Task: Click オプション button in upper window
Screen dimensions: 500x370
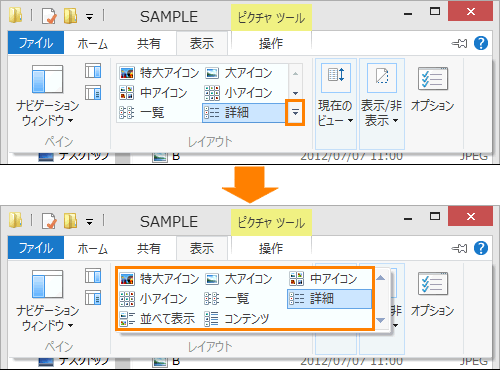Action: coord(433,89)
